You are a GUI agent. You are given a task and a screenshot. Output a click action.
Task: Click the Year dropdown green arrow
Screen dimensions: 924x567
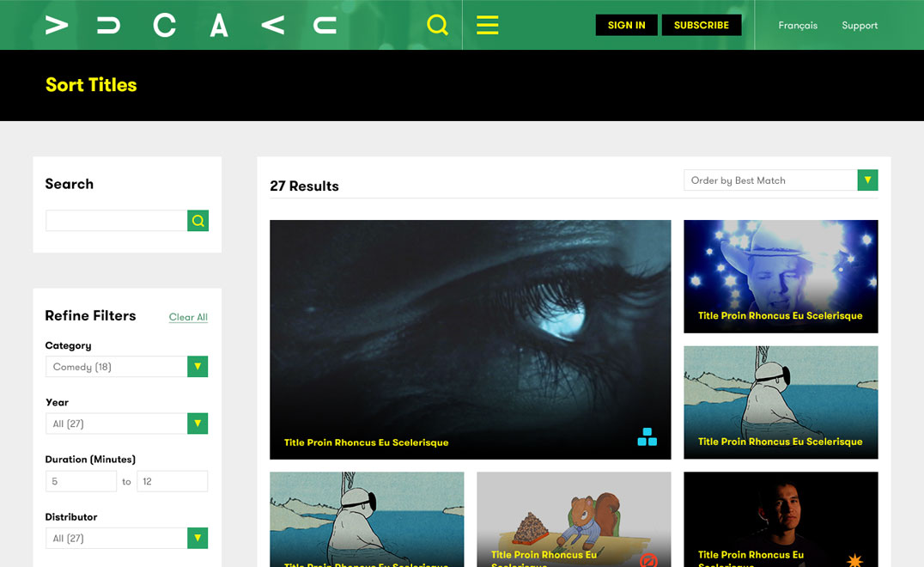(x=198, y=424)
